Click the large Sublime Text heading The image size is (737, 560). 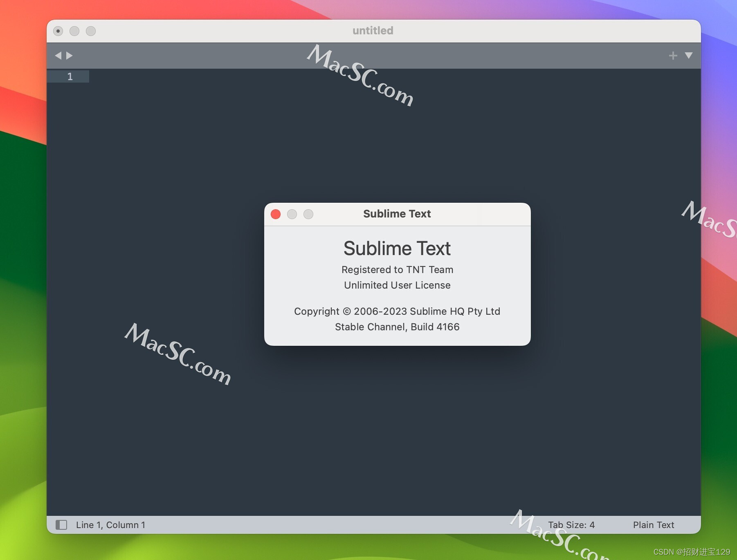click(x=397, y=249)
